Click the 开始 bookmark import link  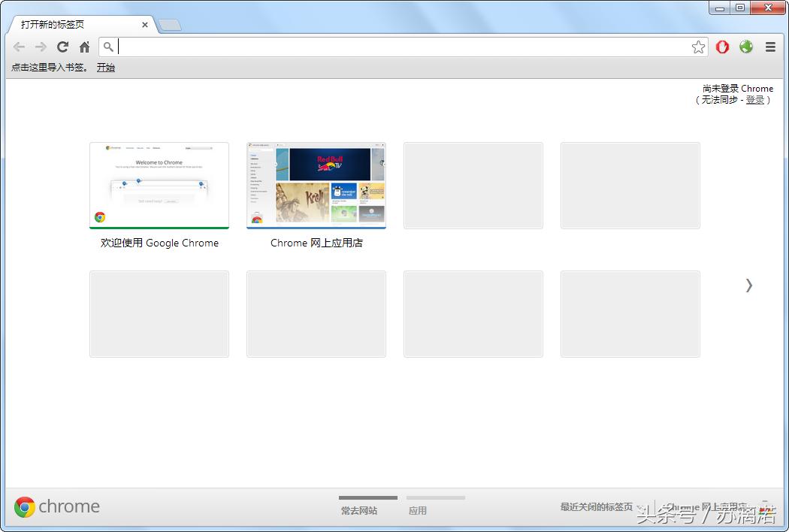tap(106, 68)
